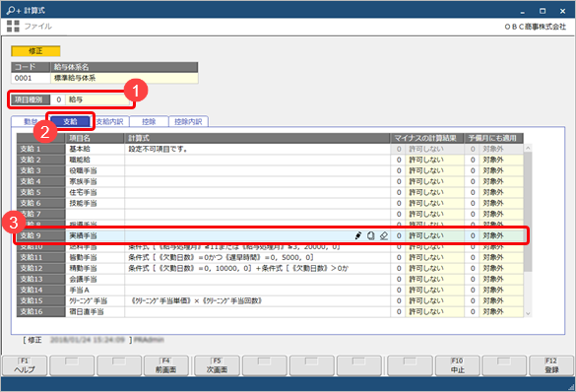This screenshot has height=392, width=576.
Task: Select the 会議手当 item name cell
Action: (x=95, y=279)
